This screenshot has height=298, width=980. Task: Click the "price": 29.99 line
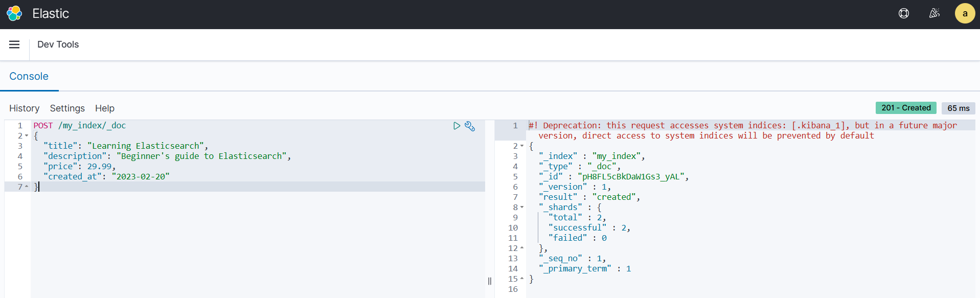80,167
